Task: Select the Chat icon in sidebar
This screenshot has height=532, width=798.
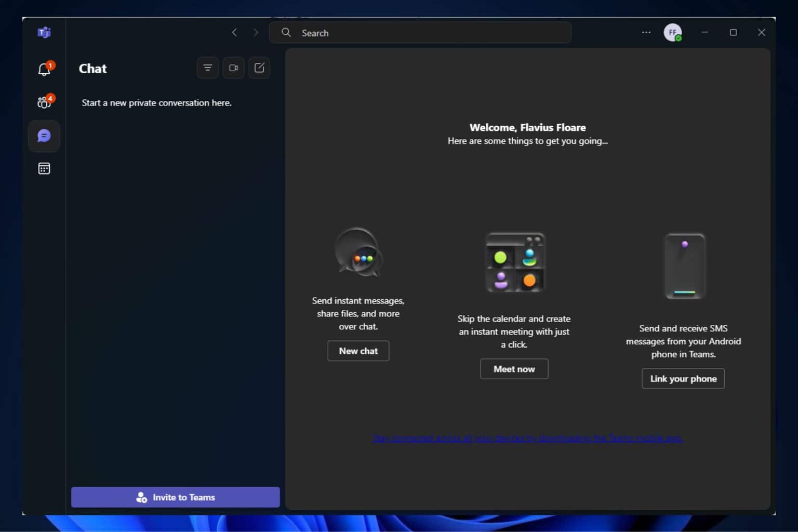Action: click(44, 136)
